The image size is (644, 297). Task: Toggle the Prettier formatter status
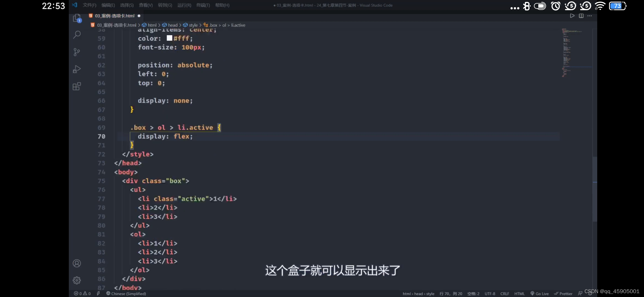click(563, 293)
